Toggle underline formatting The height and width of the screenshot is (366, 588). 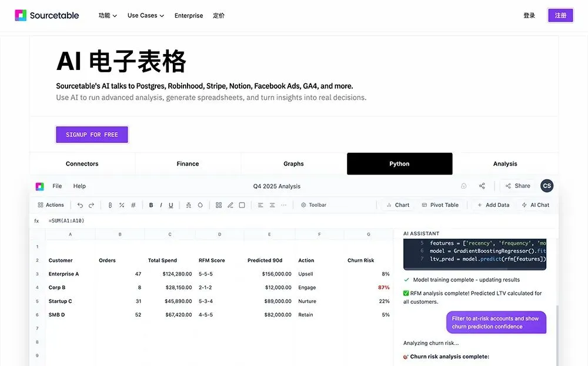click(171, 205)
